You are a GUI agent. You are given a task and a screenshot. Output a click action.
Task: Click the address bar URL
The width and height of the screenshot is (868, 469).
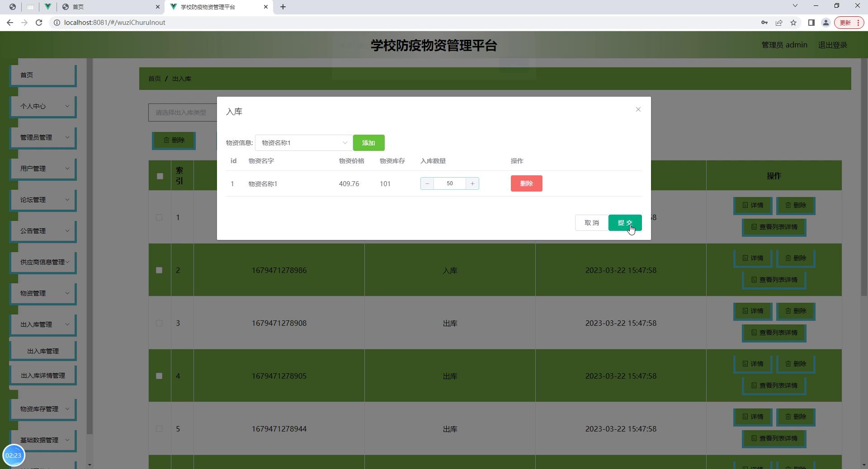(x=115, y=23)
